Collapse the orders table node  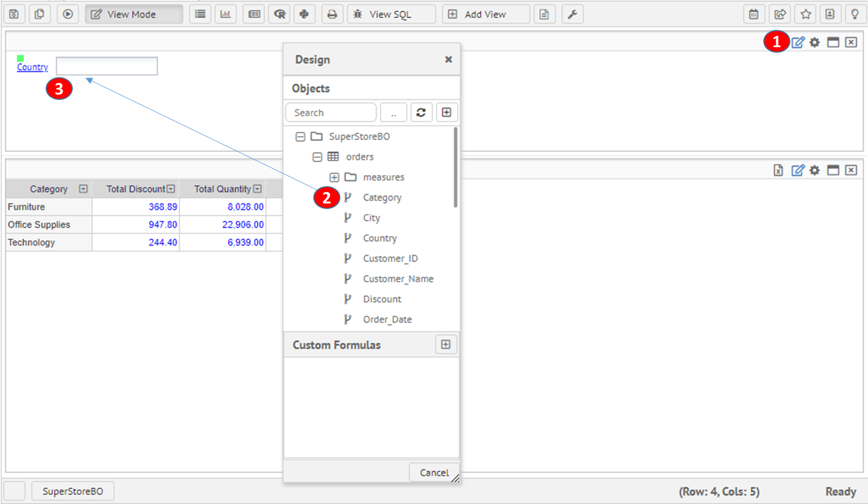(318, 157)
